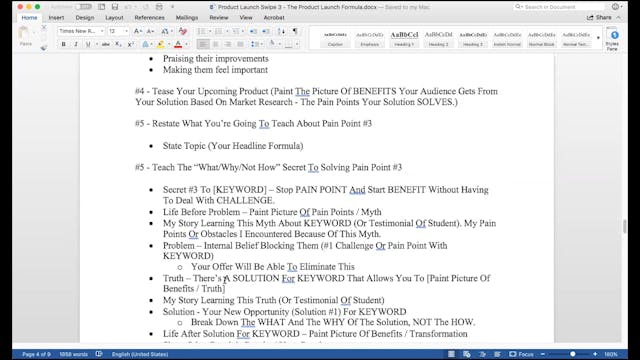Decrease font size with the small A

pyautogui.click(x=150, y=31)
